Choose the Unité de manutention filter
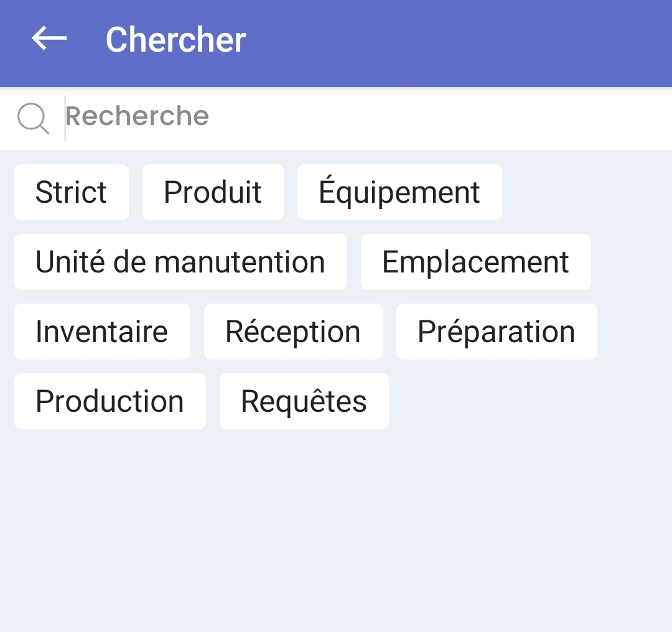The height and width of the screenshot is (632, 672). 180,262
